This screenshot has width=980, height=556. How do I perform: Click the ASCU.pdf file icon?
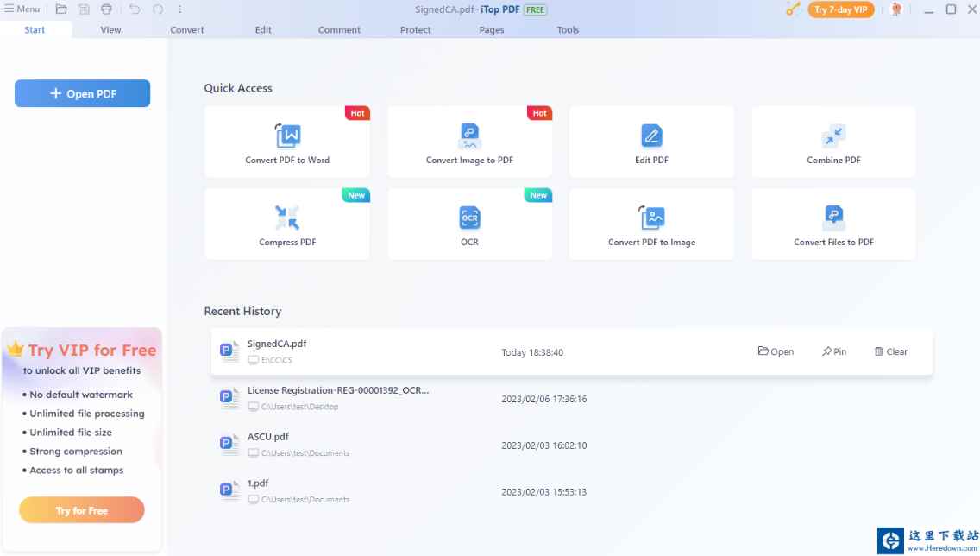tap(229, 445)
